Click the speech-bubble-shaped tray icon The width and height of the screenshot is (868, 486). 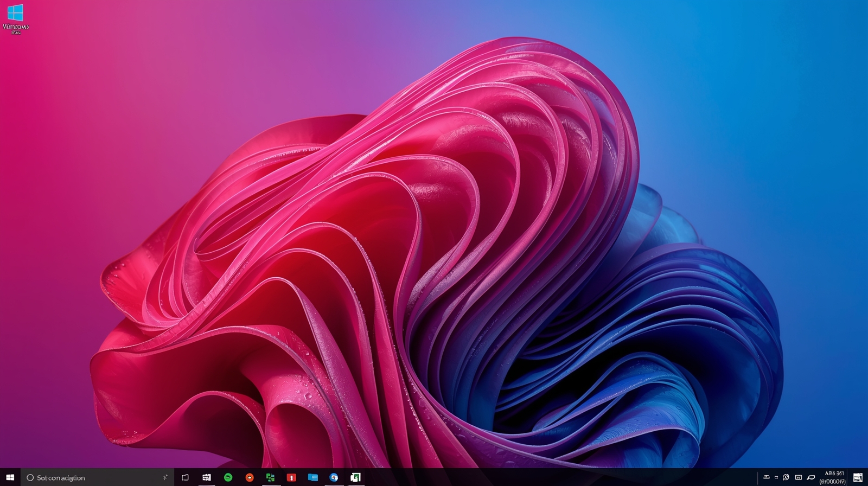coord(811,477)
